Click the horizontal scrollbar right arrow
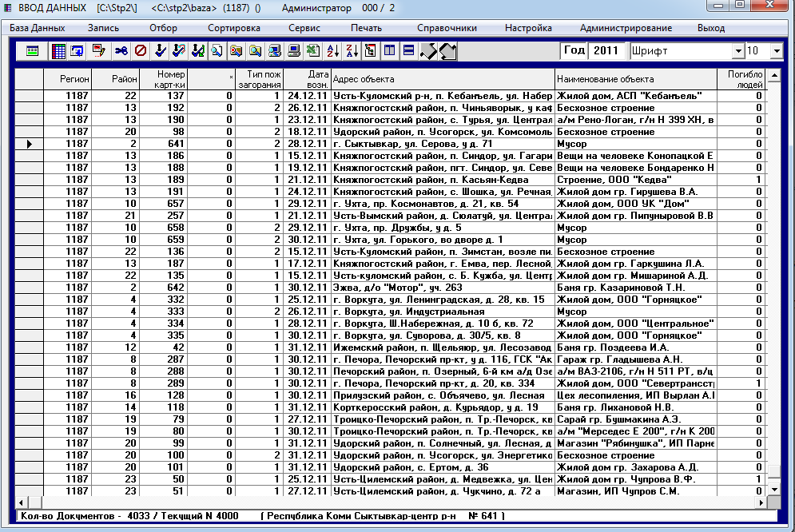The height and width of the screenshot is (532, 795). pyautogui.click(x=761, y=502)
